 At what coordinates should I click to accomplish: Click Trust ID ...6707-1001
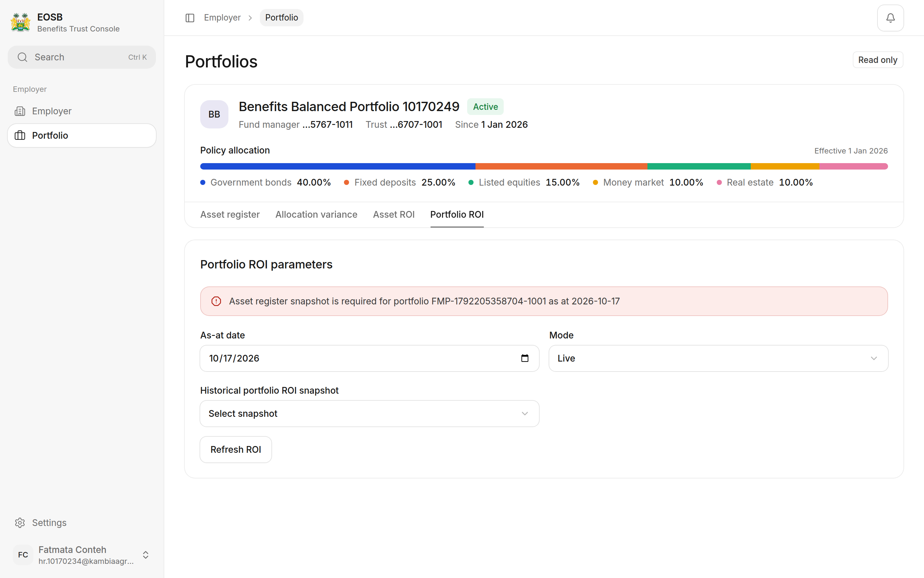click(416, 125)
